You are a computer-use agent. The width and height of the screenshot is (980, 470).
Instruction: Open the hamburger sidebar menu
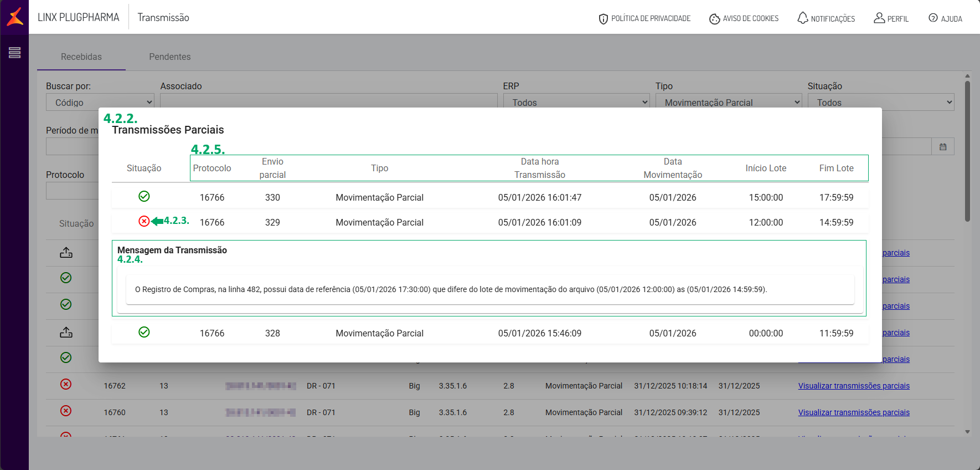coord(14,53)
